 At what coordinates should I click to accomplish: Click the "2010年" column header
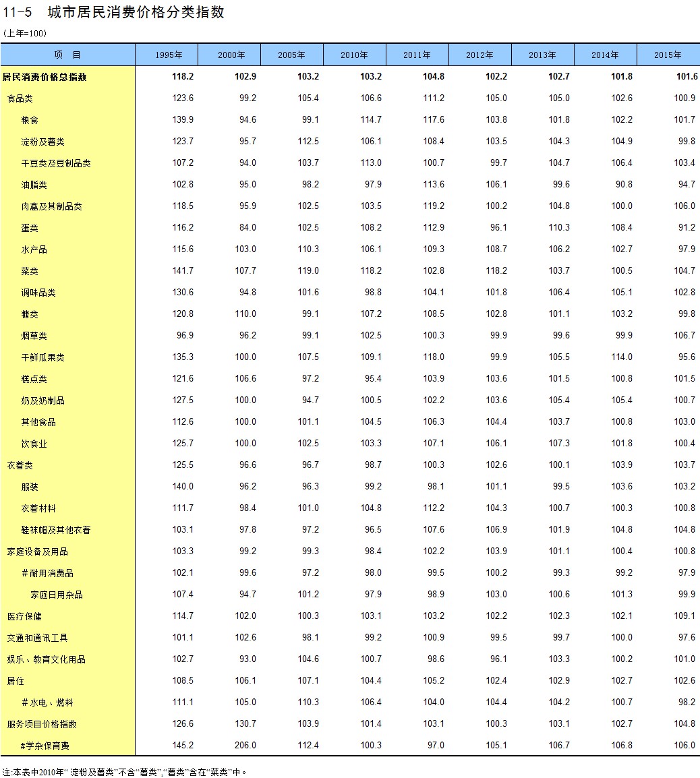pos(354,55)
